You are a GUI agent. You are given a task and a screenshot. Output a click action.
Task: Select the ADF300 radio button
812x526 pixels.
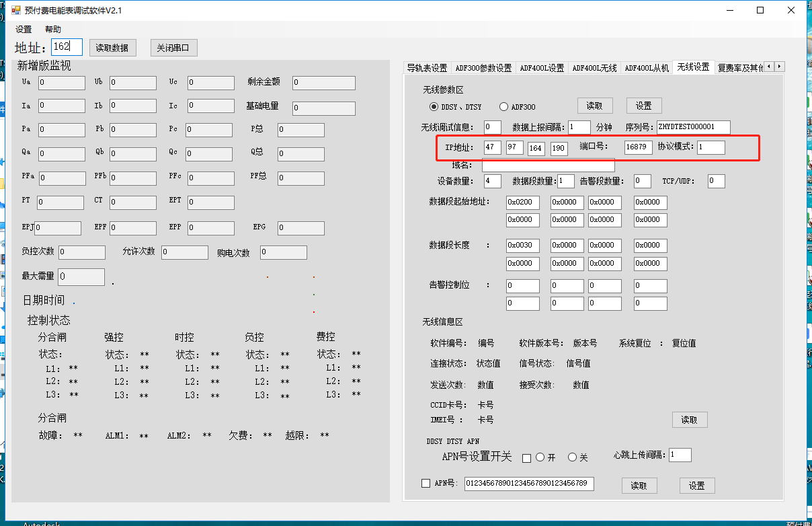(503, 107)
